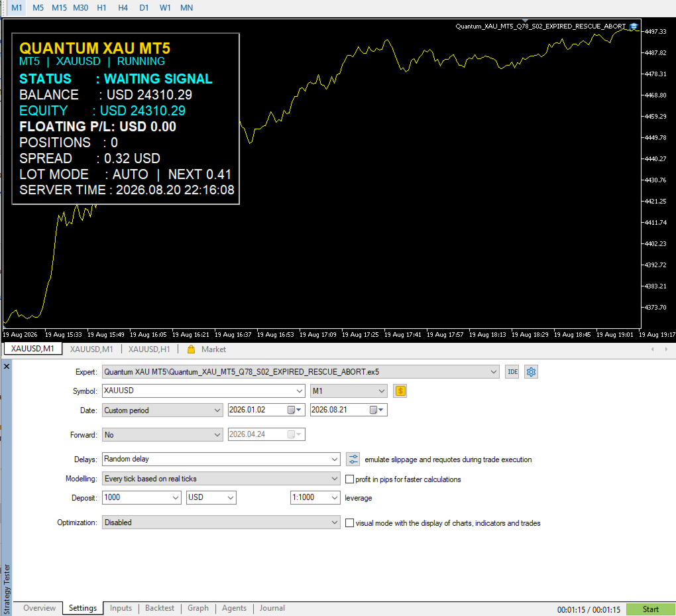The width and height of the screenshot is (676, 616).
Task: Expand the Symbol XAUUSD dropdown
Action: pyautogui.click(x=299, y=391)
